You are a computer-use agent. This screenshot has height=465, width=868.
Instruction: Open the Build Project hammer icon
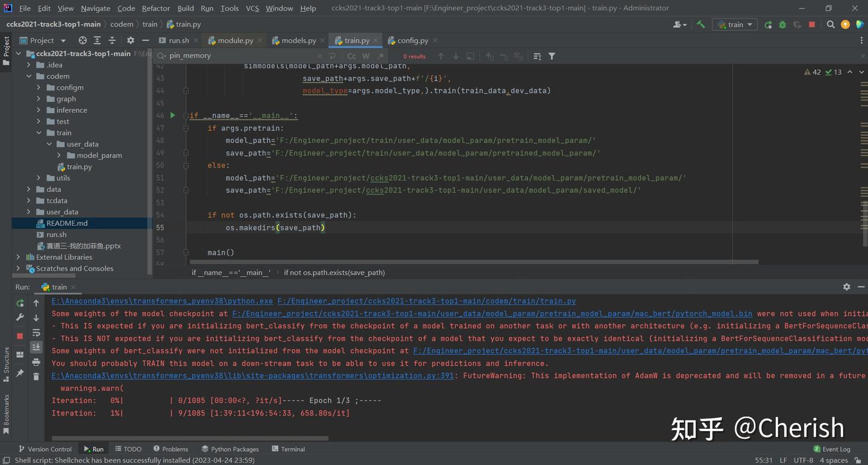(x=700, y=24)
